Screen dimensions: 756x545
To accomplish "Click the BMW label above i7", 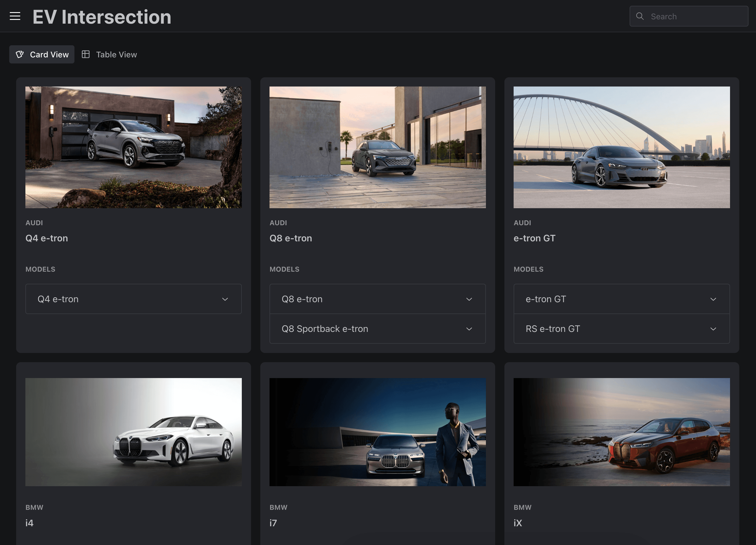I will tap(278, 507).
